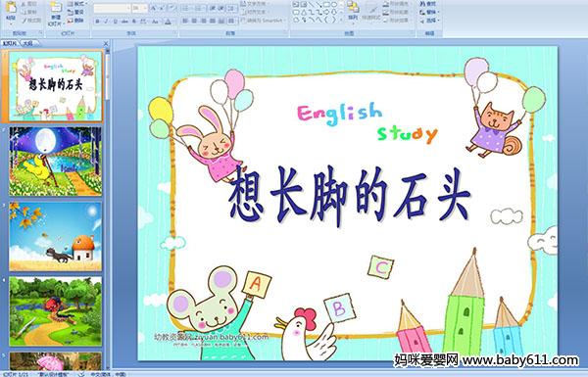Image resolution: width=588 pixels, height=377 pixels.
Task: Click the language indicator 中文(简体,中国) in status bar
Action: coord(109,374)
